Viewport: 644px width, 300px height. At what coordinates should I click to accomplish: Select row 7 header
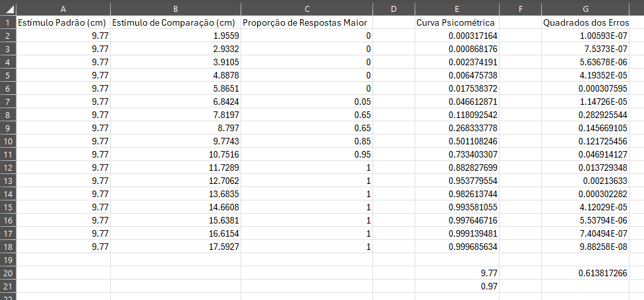tap(8, 102)
